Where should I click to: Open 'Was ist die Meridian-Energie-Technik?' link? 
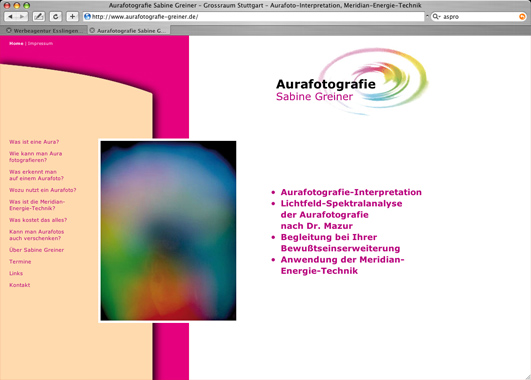(37, 205)
